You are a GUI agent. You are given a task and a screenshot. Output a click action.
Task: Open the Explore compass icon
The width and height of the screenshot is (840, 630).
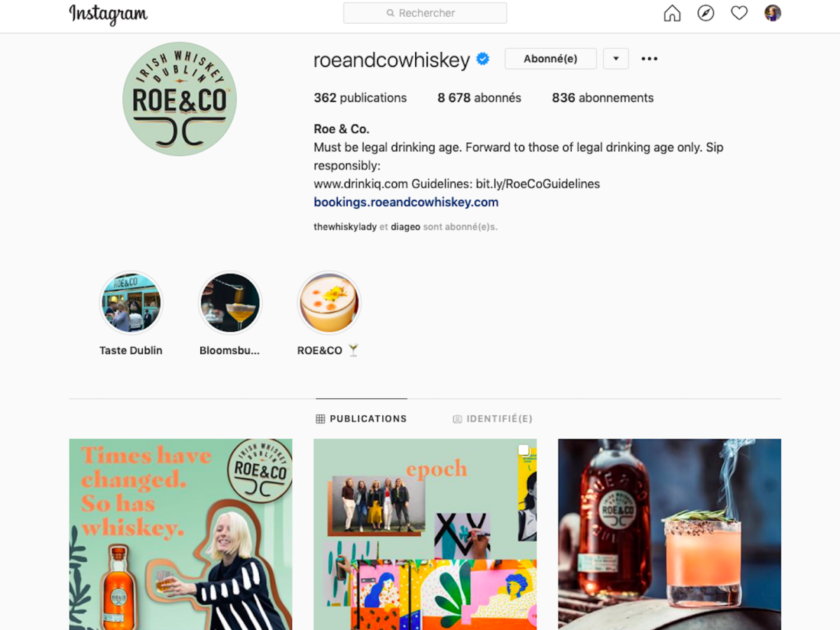click(x=706, y=13)
